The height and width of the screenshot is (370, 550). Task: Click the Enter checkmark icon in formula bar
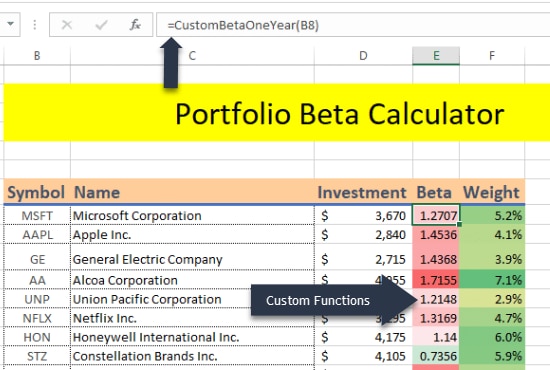click(101, 25)
